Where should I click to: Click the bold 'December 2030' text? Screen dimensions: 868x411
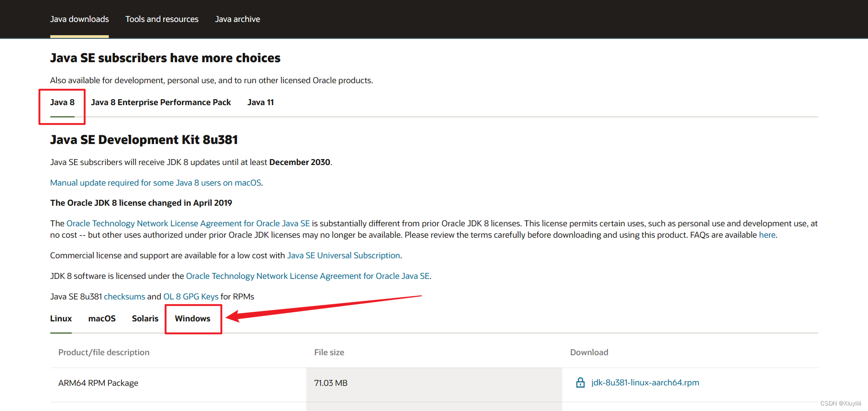click(x=300, y=162)
